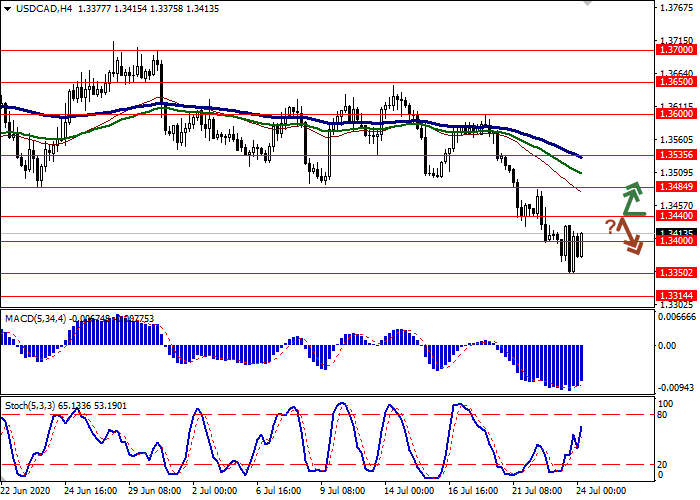Click the green upward arrow marker

click(x=633, y=199)
